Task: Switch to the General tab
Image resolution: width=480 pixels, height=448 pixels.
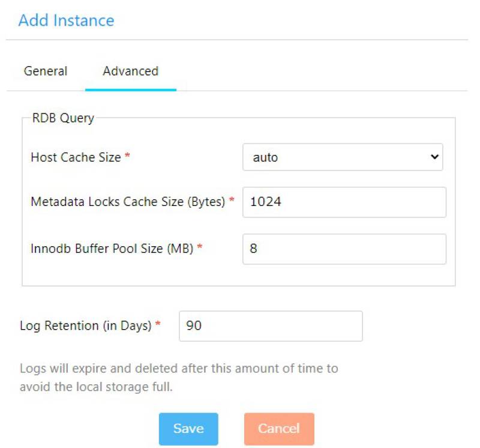Action: (46, 71)
